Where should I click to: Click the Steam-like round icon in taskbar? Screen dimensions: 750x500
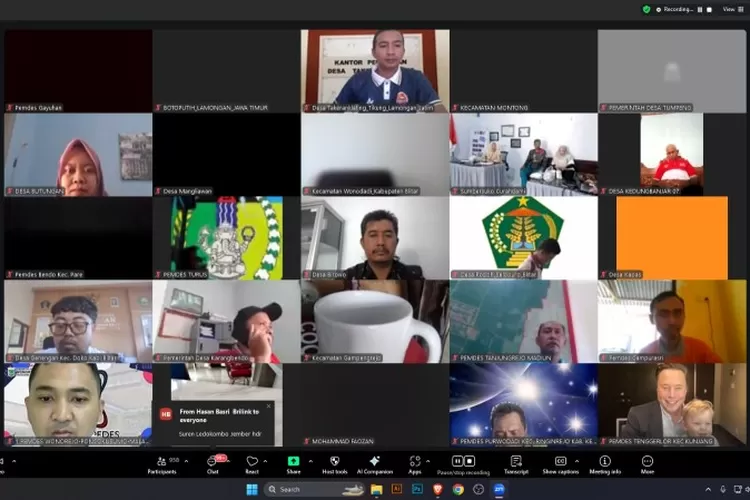point(478,489)
